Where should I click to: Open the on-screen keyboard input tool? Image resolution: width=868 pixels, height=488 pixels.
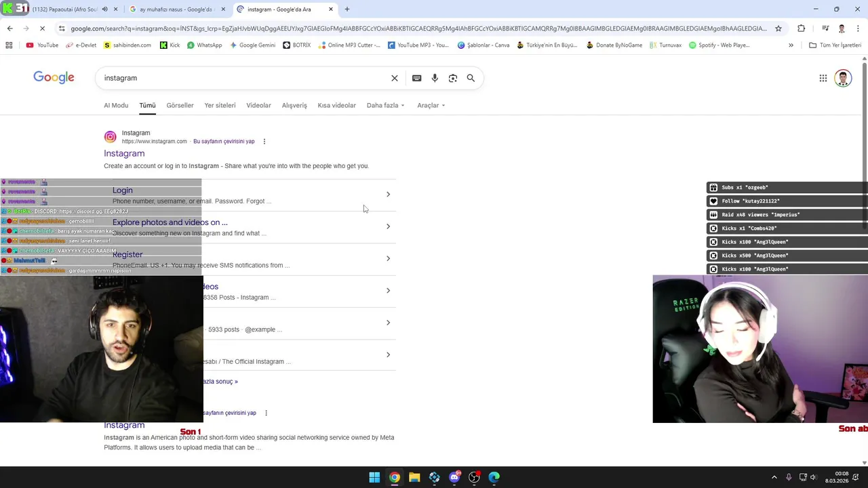coord(416,78)
